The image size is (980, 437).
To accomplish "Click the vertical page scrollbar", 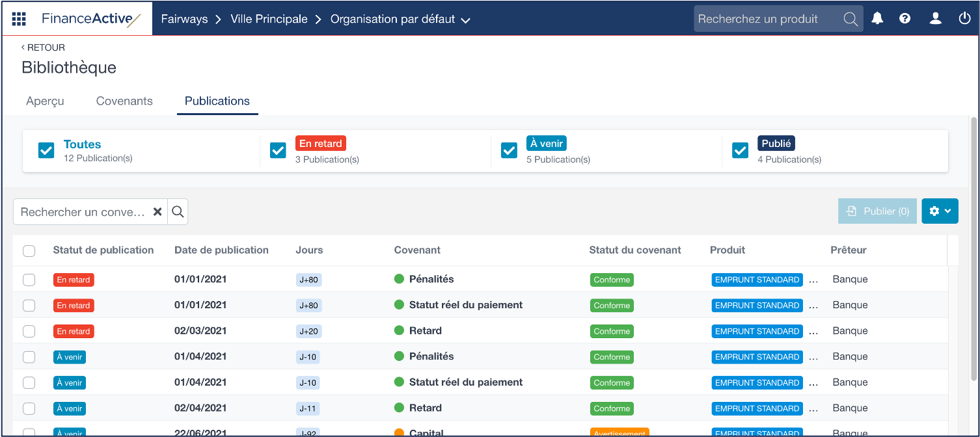I will click(973, 247).
